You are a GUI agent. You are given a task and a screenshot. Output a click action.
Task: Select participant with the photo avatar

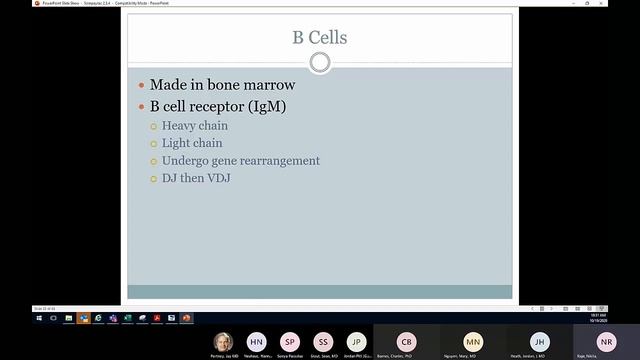(x=223, y=342)
